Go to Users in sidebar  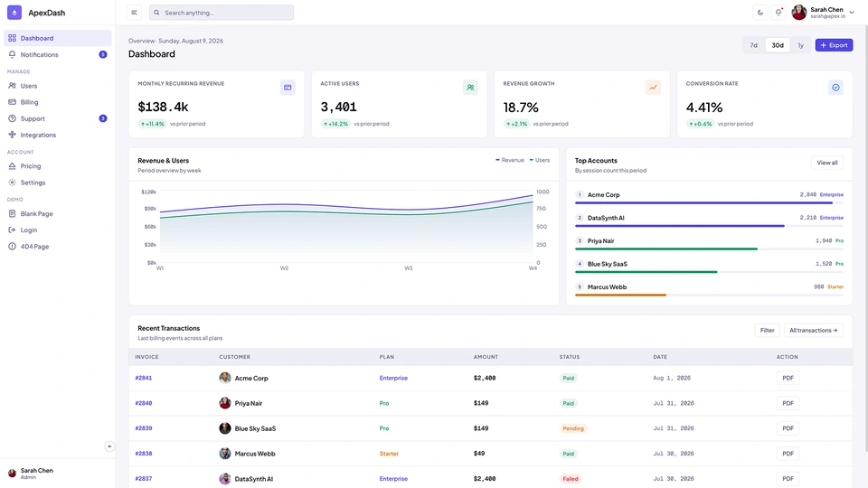[58, 86]
